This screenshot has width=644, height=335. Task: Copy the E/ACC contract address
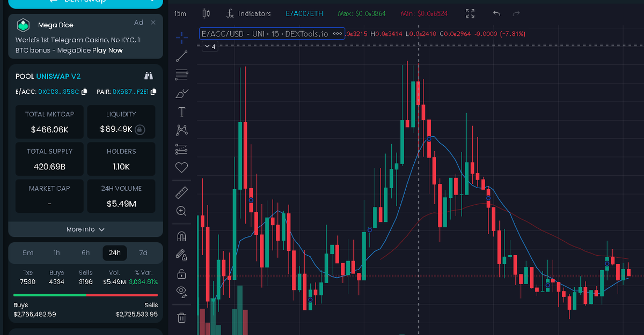[x=84, y=92]
